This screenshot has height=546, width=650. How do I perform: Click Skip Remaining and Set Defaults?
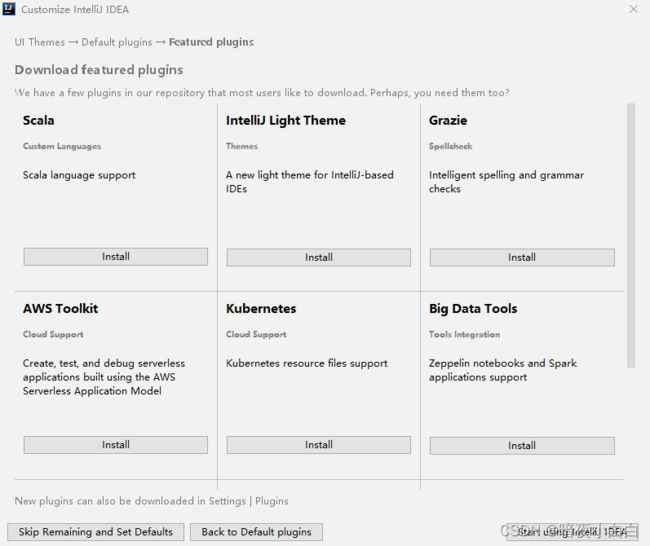tap(95, 532)
